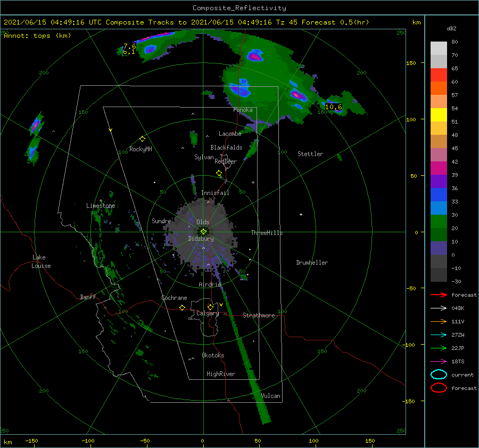Viewport: 479px width, 448px height.
Task: Click the yellow diamond marker below RedDeer
Action: (219, 173)
